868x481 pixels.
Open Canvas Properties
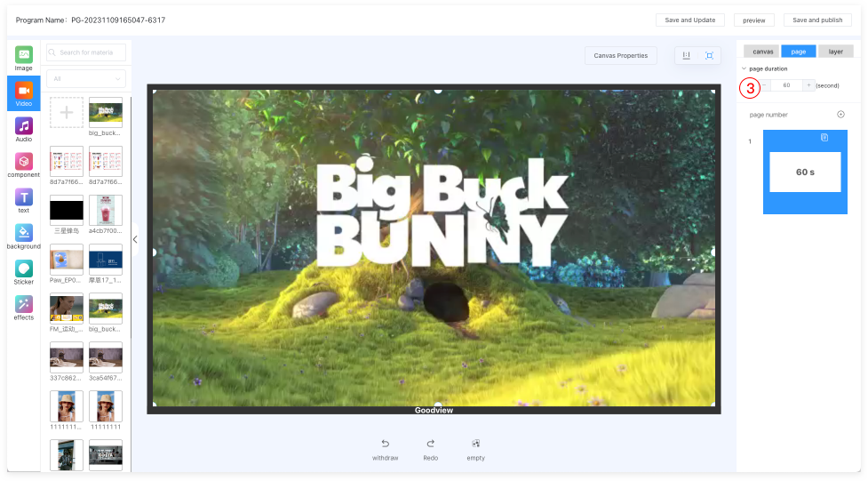point(620,55)
